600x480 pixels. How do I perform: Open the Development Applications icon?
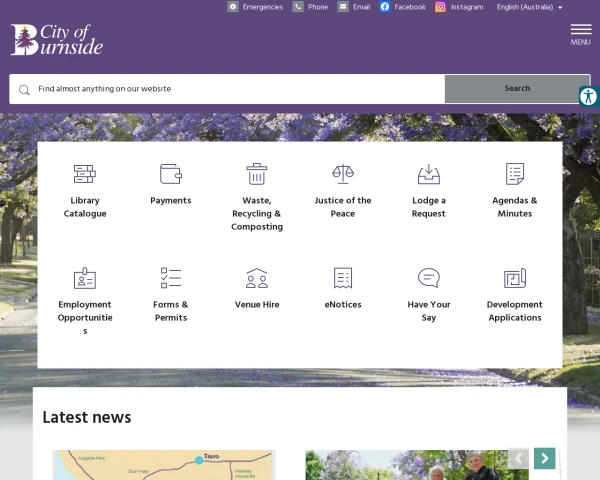[x=515, y=278]
